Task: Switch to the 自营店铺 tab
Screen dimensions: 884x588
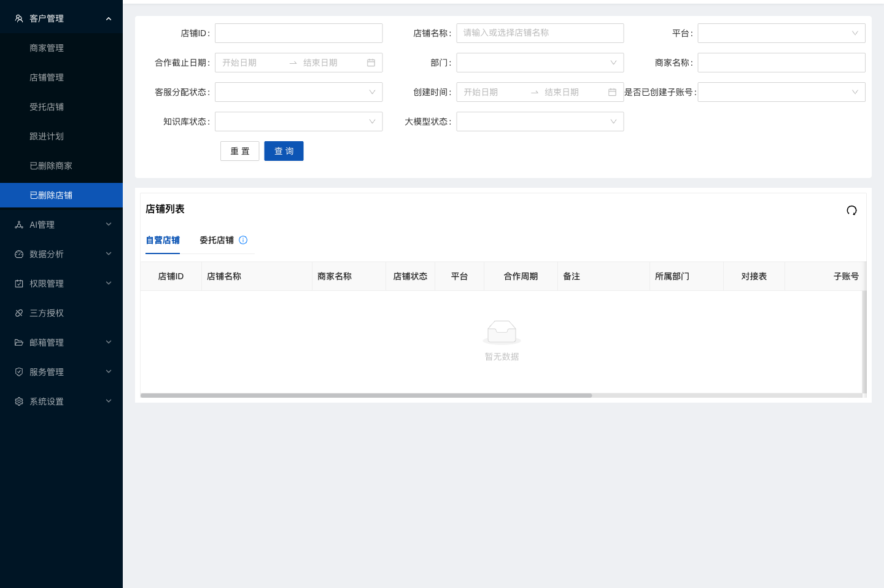Action: 163,240
